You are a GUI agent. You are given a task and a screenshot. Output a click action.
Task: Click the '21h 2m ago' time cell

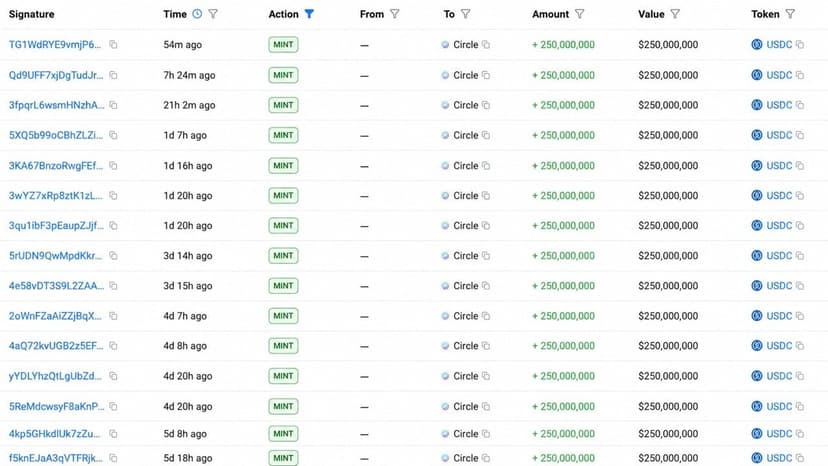tap(189, 105)
